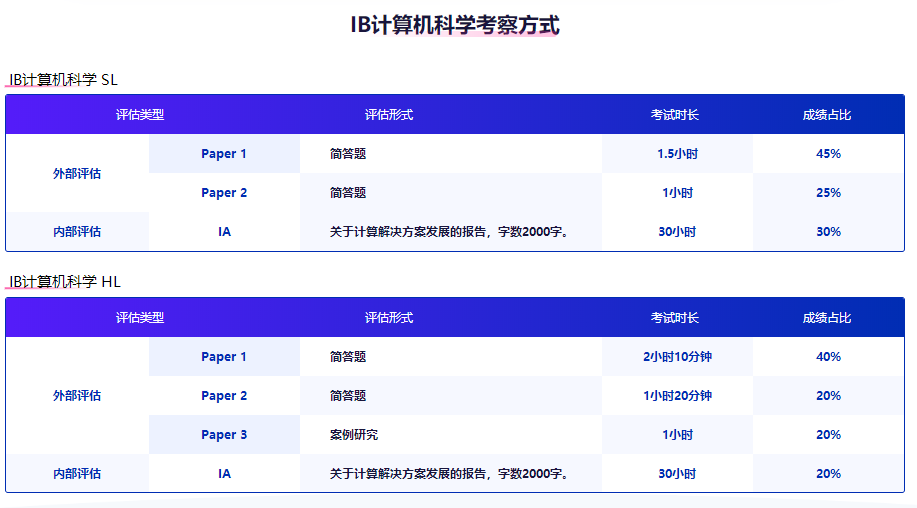The height and width of the screenshot is (508, 917).
Task: Click the 45% weighting cell
Action: (828, 154)
